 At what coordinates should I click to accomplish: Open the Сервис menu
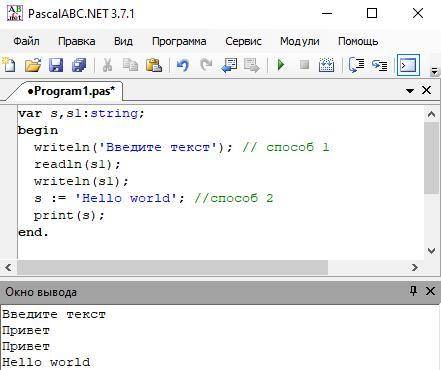pyautogui.click(x=243, y=41)
